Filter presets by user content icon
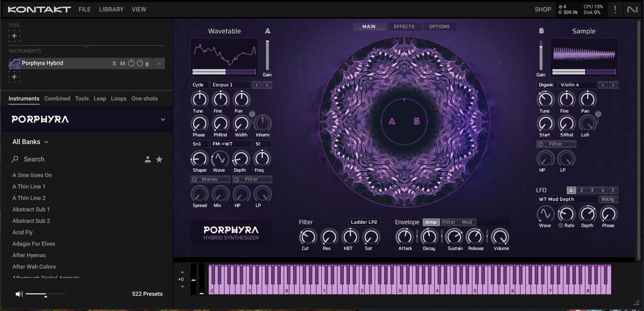This screenshot has height=311, width=644. point(148,159)
